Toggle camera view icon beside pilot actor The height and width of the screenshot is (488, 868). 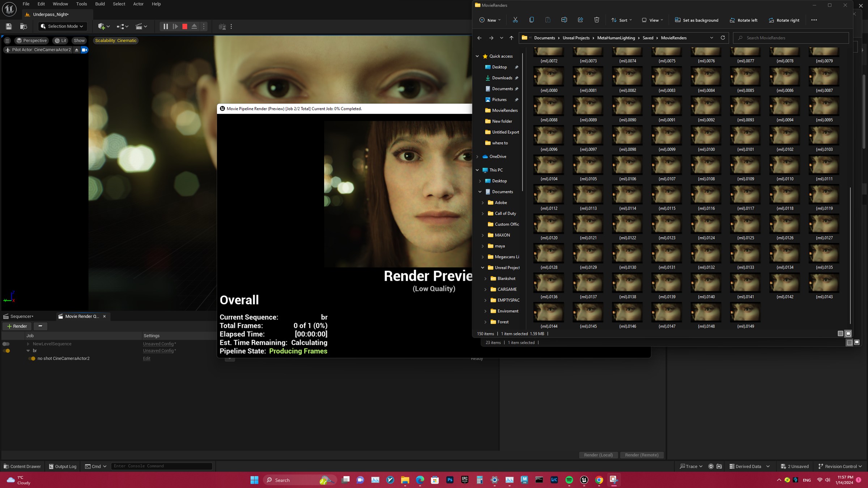(84, 50)
